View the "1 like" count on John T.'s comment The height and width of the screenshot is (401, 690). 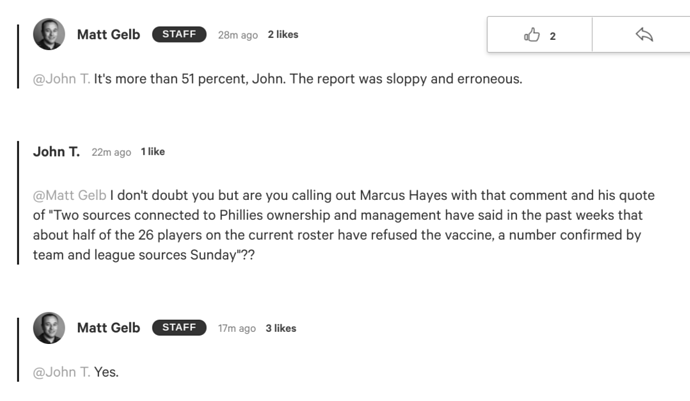click(153, 152)
